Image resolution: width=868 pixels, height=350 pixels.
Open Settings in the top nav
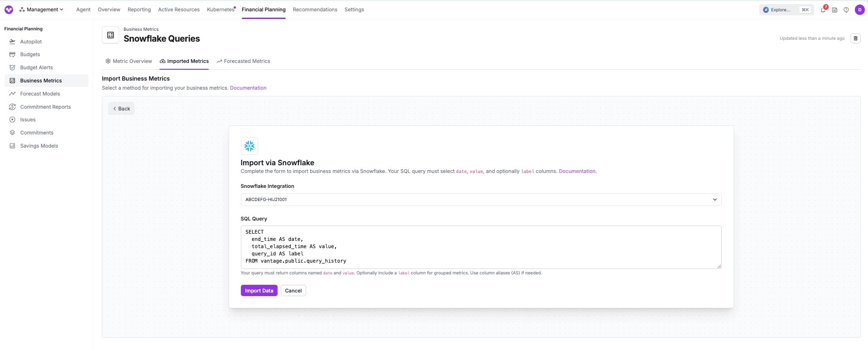354,10
